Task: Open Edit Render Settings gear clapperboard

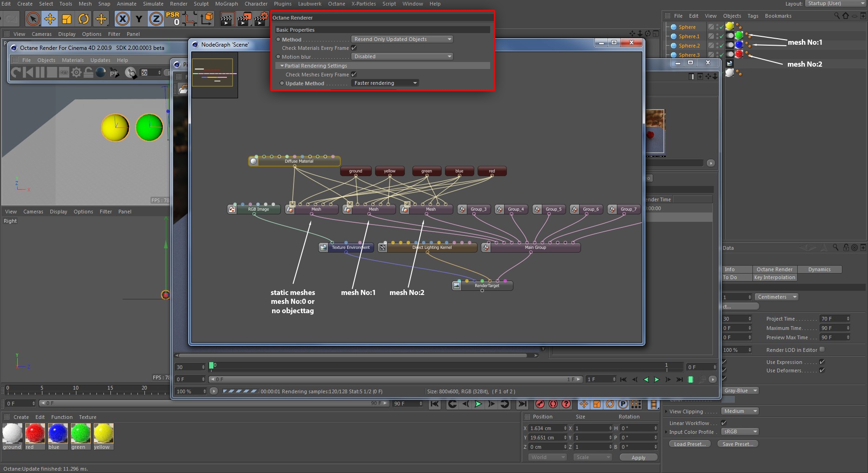Action: click(x=261, y=19)
